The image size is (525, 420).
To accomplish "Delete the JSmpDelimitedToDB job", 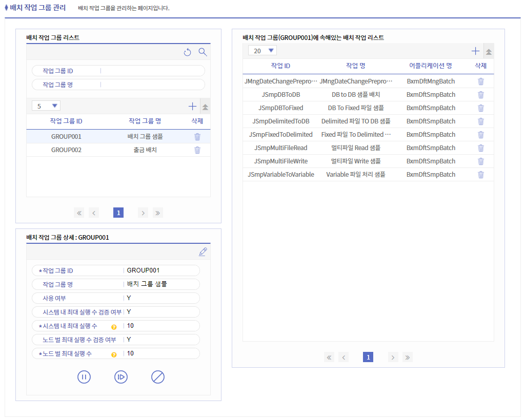I will click(481, 121).
